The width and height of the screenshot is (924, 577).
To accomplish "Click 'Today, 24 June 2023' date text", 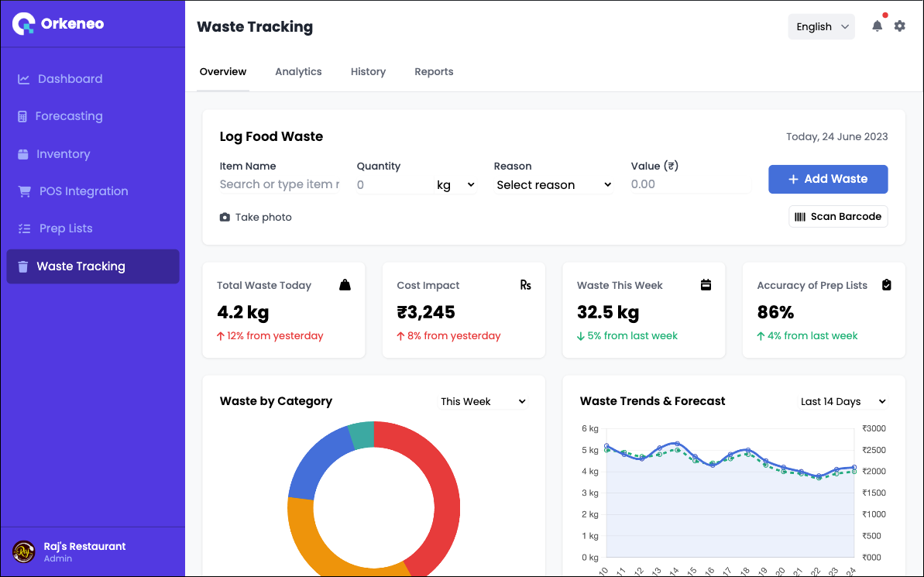I will click(x=836, y=137).
